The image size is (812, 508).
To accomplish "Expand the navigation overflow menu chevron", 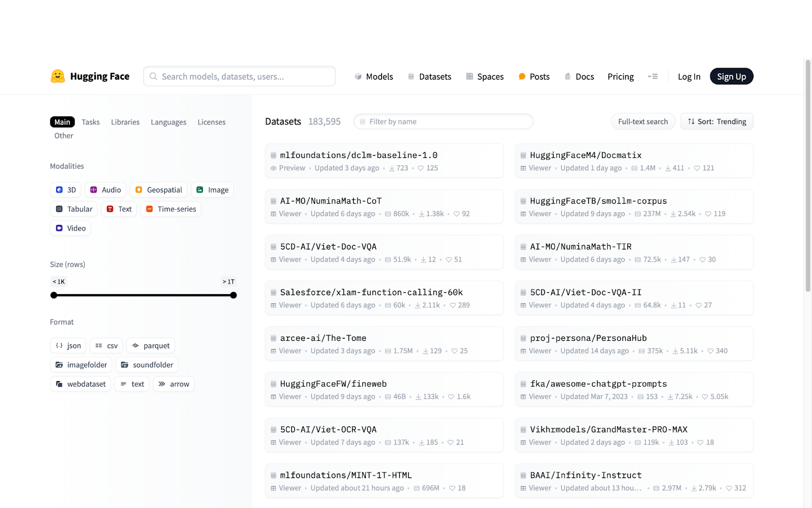I will (x=653, y=76).
